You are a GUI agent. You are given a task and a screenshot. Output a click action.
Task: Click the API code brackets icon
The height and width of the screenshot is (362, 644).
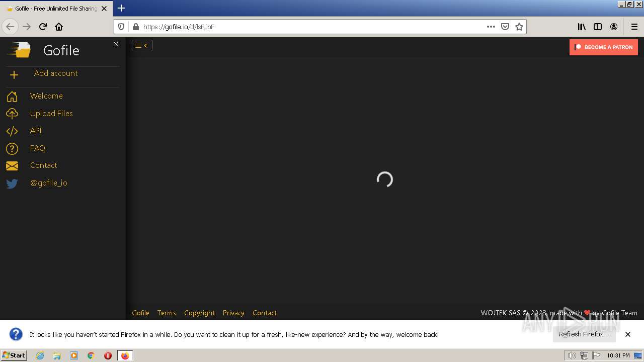click(x=12, y=131)
